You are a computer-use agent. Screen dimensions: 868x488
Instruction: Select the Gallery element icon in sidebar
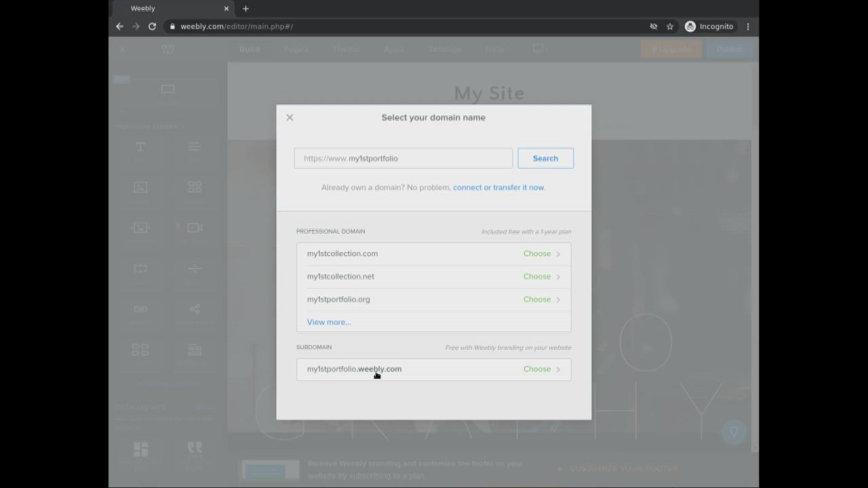click(195, 187)
